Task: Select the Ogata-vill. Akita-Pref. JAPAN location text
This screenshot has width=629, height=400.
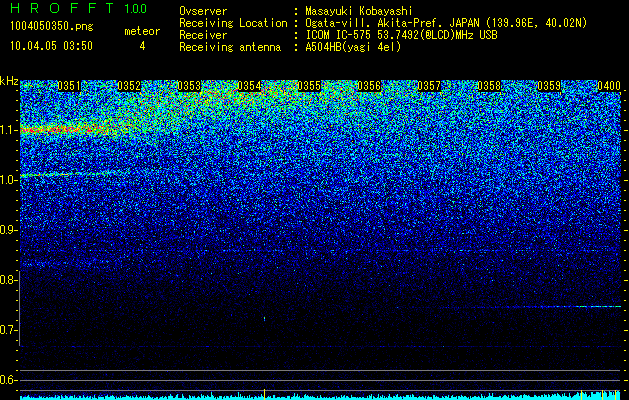Action: coord(446,23)
